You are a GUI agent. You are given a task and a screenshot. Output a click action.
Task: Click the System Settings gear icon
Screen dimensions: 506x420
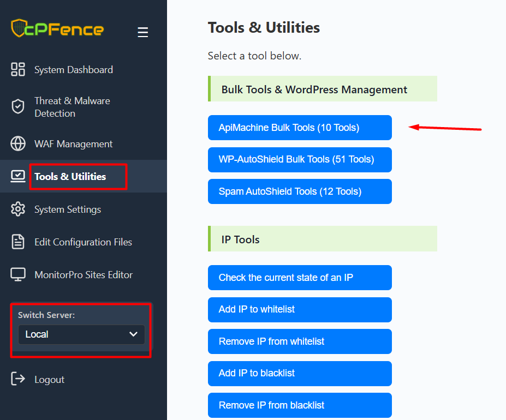pos(18,209)
